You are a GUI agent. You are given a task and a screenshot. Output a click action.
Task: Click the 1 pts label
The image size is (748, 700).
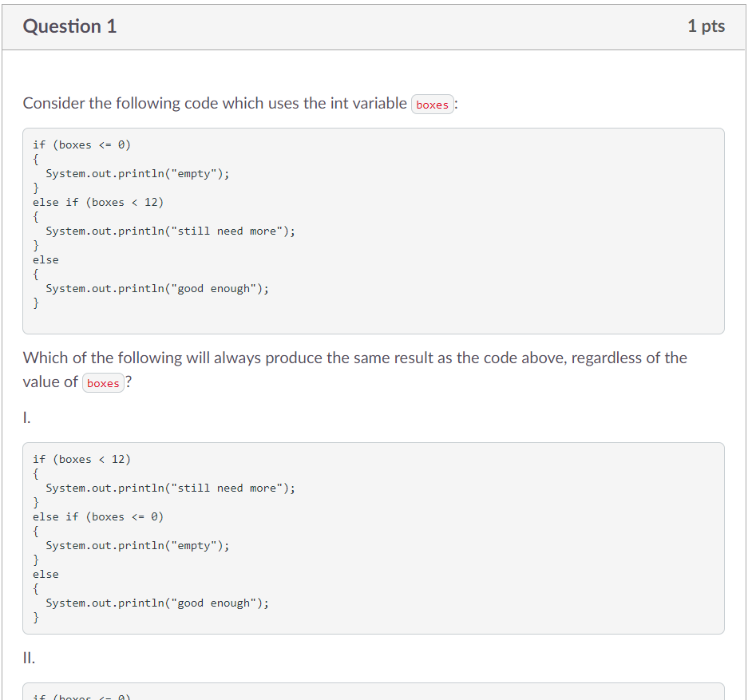[x=706, y=26]
